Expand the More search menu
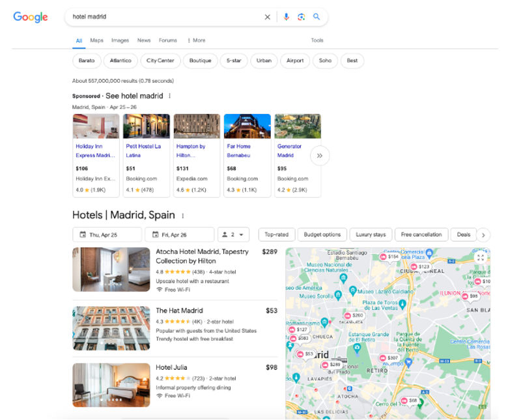508x420 pixels. click(x=196, y=40)
